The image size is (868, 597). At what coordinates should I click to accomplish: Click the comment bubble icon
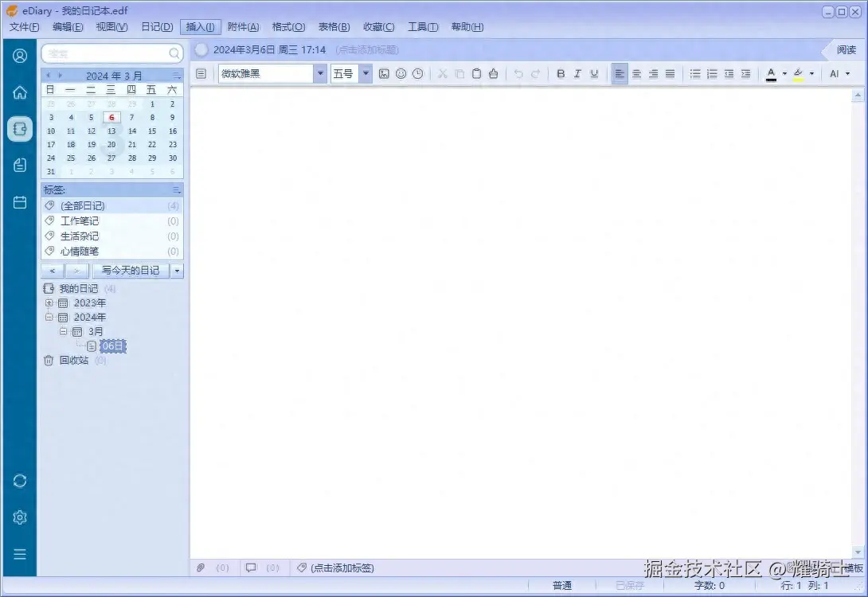pos(252,568)
